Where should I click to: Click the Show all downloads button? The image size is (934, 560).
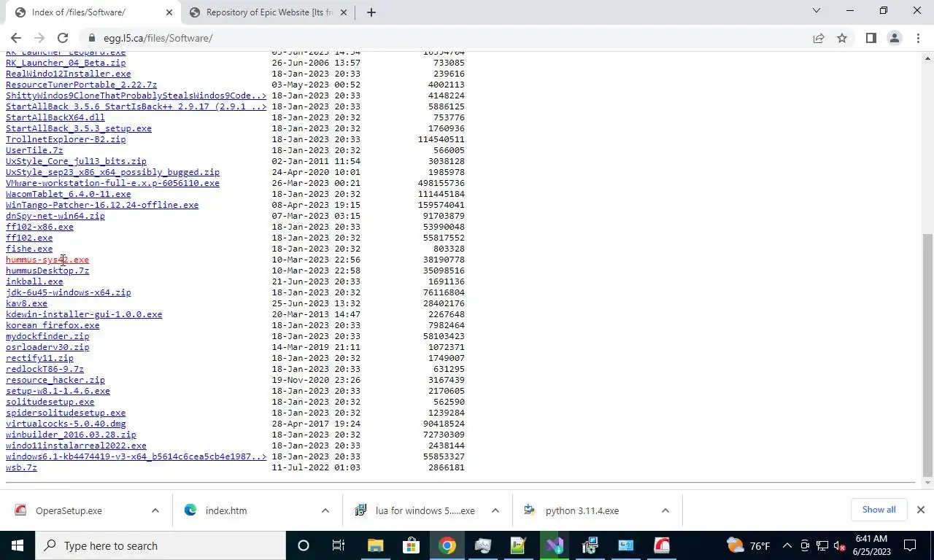pos(879,510)
